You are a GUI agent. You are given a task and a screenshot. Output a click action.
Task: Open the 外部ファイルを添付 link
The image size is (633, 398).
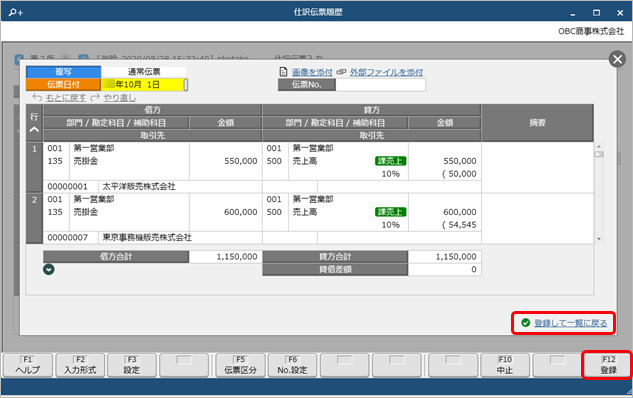point(386,72)
